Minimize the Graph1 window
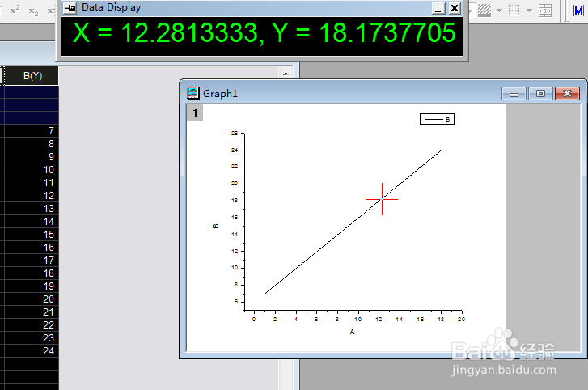 tap(514, 94)
